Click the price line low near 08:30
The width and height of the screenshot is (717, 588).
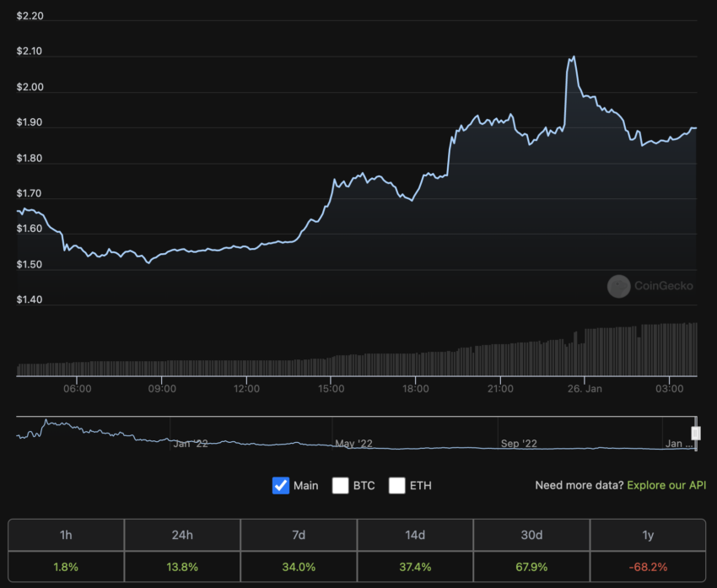(x=148, y=262)
